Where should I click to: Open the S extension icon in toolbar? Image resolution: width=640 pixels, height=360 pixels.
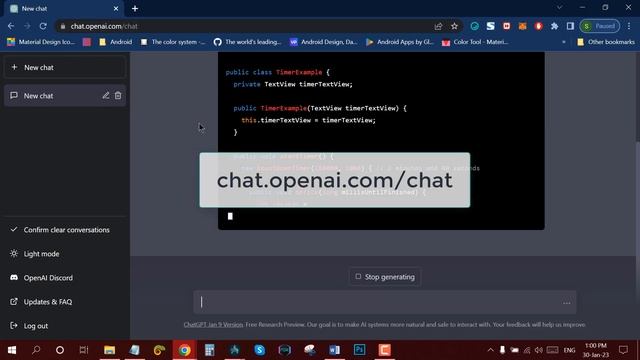(491, 26)
